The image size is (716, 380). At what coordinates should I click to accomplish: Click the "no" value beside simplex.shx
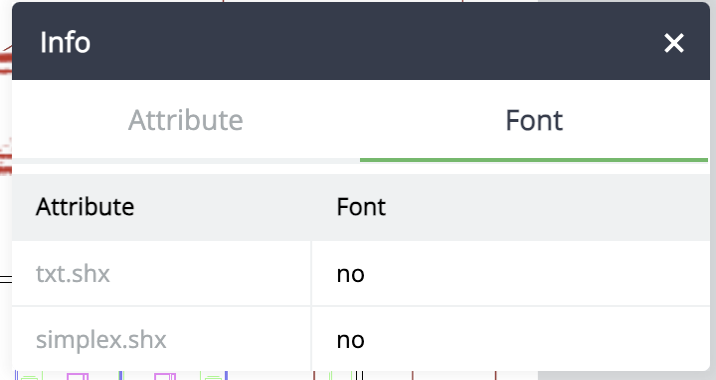[351, 340]
